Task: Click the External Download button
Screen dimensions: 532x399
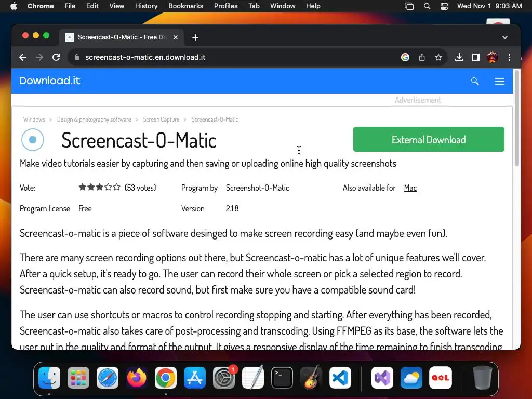Action: click(429, 139)
